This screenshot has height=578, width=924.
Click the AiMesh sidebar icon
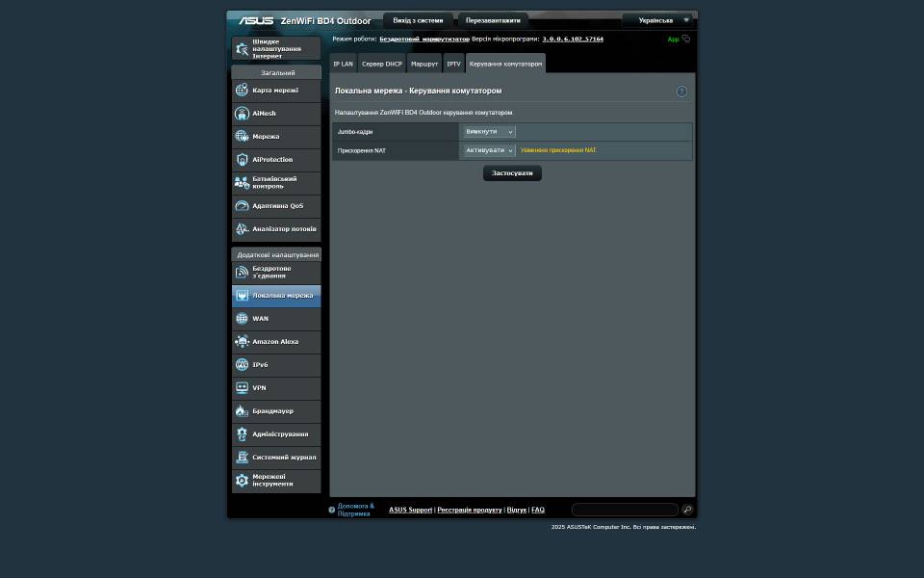(x=242, y=114)
